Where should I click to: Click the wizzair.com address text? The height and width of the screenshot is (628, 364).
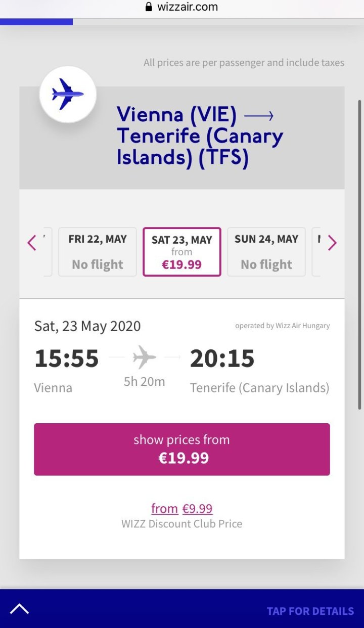pyautogui.click(x=188, y=7)
